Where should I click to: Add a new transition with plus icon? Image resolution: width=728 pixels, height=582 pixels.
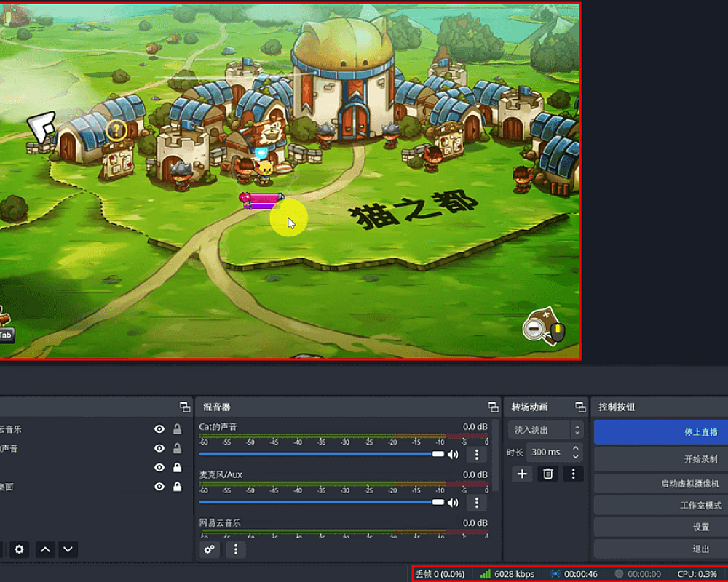tap(522, 474)
